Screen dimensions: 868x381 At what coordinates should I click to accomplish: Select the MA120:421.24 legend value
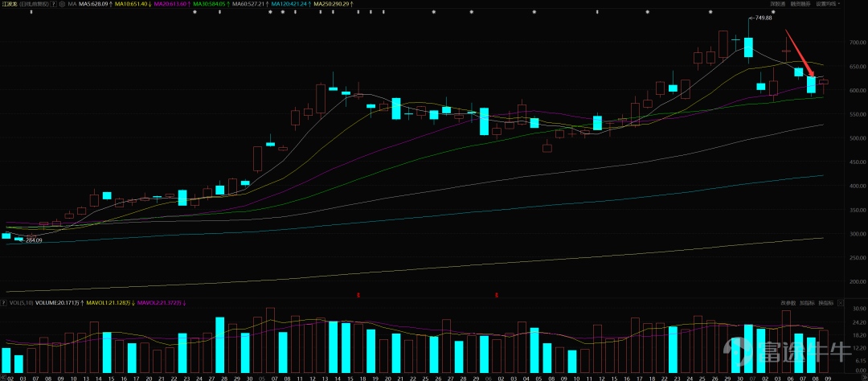[x=289, y=4]
